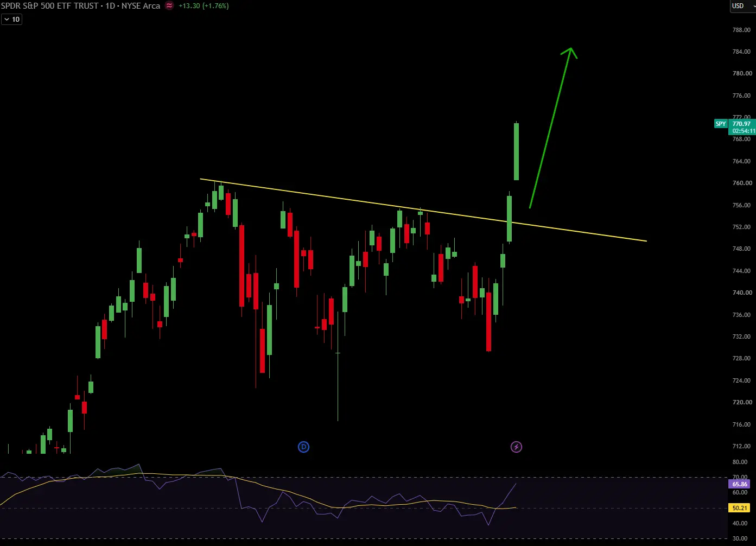Viewport: 756px width, 546px height.
Task: Click the 736.00 price scale label
Action: [742, 315]
